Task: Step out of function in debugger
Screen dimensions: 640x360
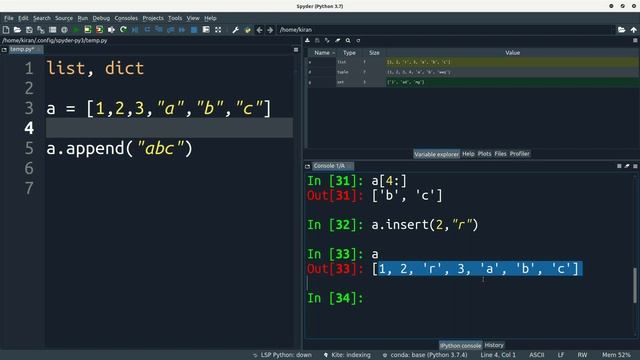Action: (x=170, y=30)
